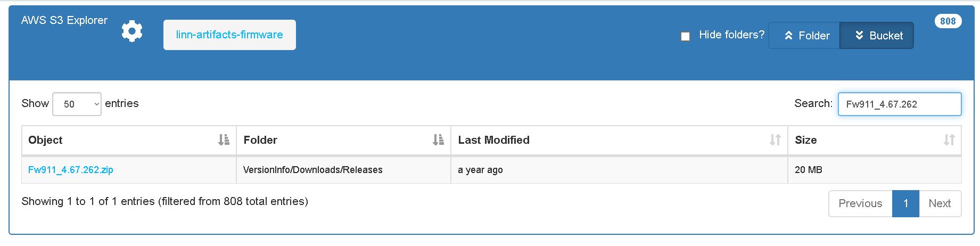Open the Show entries dropdown

coord(77,104)
